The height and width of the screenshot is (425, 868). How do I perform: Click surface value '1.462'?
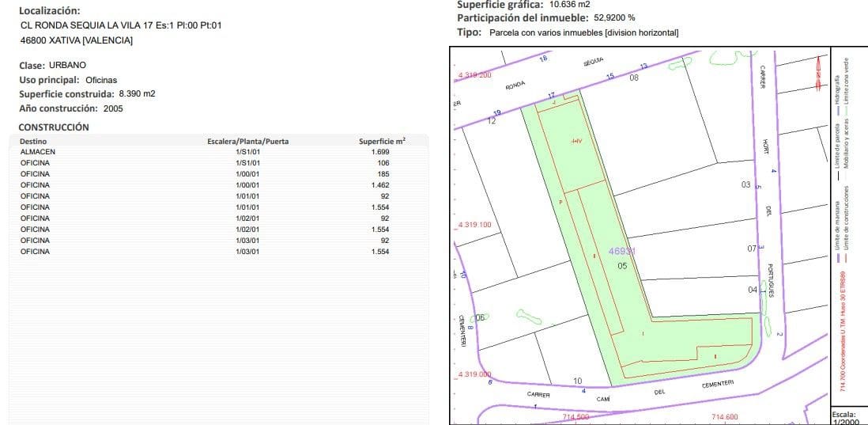[380, 185]
